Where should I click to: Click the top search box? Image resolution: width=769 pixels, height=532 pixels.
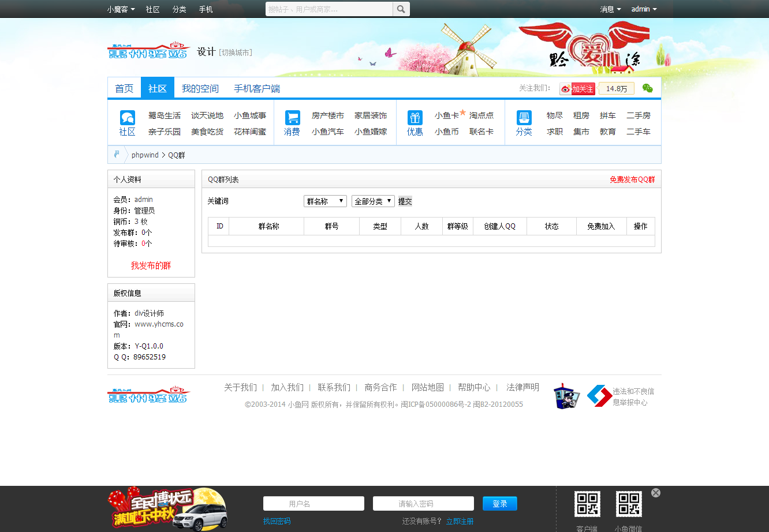(x=329, y=9)
